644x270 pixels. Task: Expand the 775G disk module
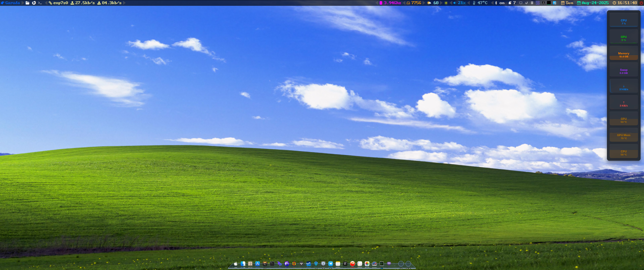click(x=414, y=3)
